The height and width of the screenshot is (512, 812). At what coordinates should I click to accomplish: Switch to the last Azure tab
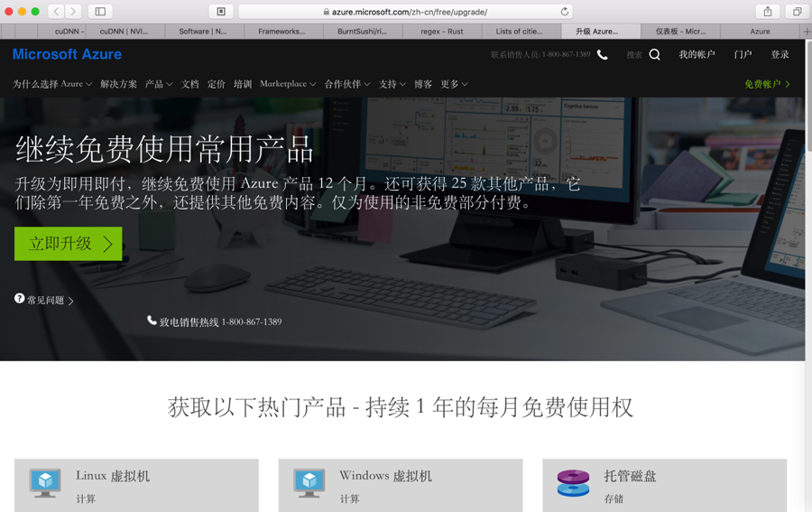[760, 32]
